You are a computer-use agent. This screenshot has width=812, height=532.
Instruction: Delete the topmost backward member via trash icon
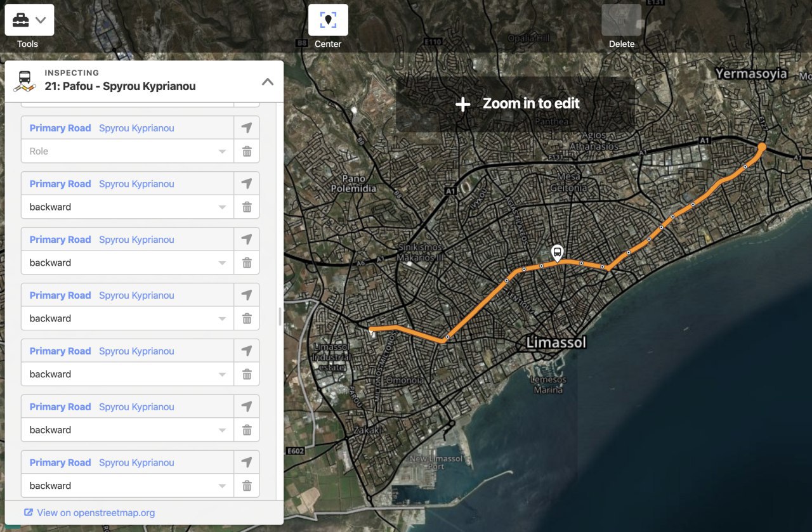(x=247, y=207)
